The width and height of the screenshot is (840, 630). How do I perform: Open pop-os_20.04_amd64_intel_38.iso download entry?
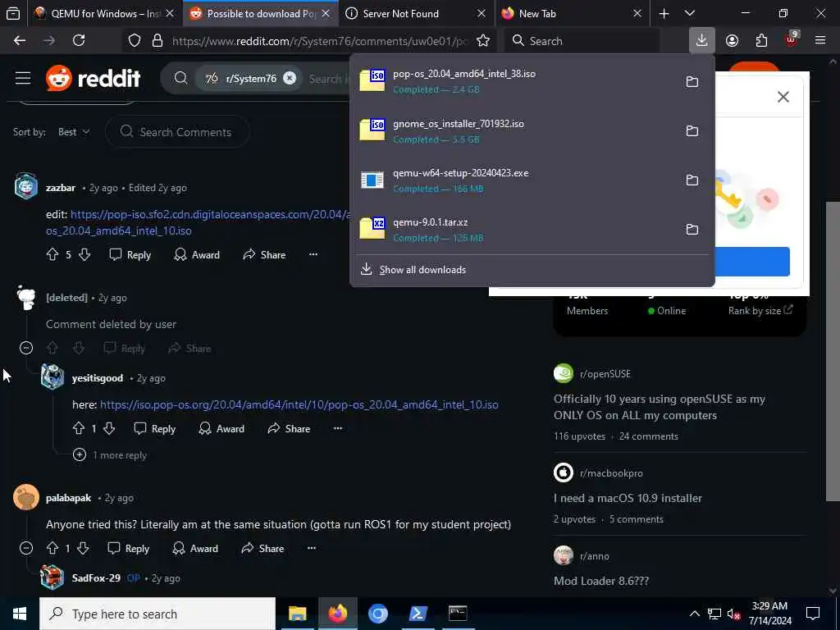pyautogui.click(x=515, y=81)
